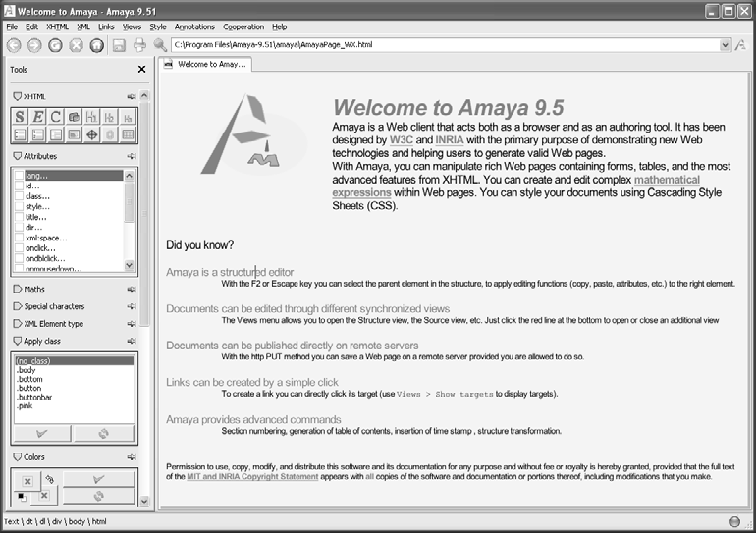Image resolution: width=756 pixels, height=533 pixels.
Task: Expand the Maths section
Action: [18, 290]
